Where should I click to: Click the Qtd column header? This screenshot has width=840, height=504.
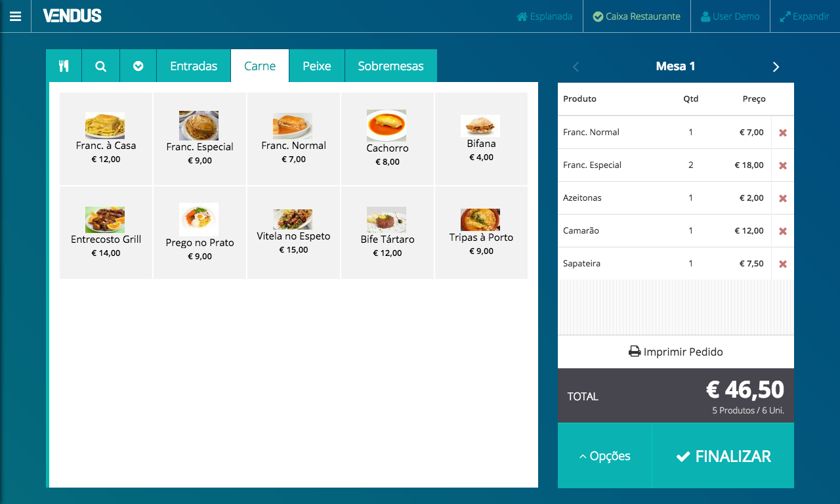point(690,99)
